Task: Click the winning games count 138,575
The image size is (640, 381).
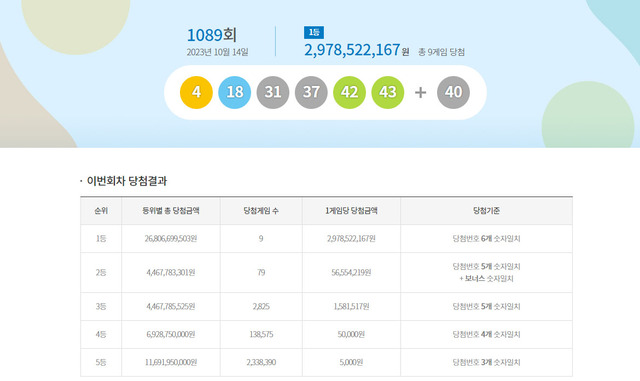Action: click(261, 334)
